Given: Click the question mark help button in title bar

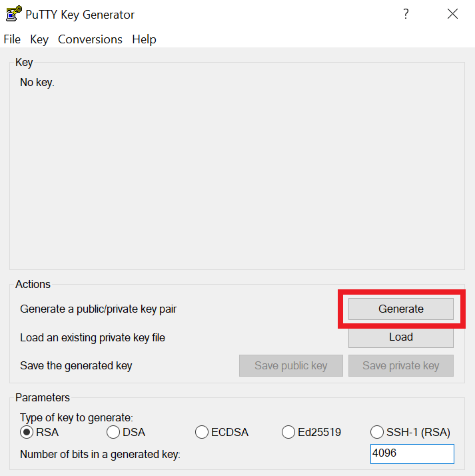Looking at the screenshot, I should pyautogui.click(x=406, y=14).
